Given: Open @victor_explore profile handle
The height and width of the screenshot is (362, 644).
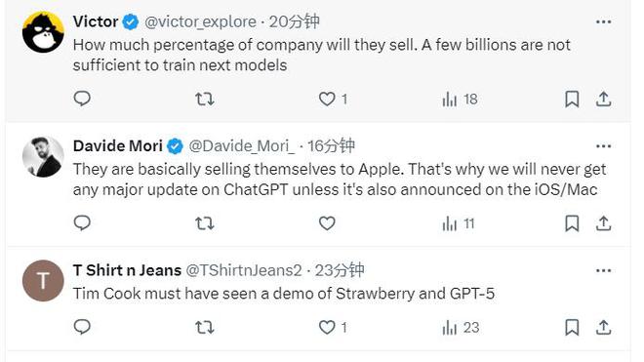Looking at the screenshot, I should tap(200, 21).
